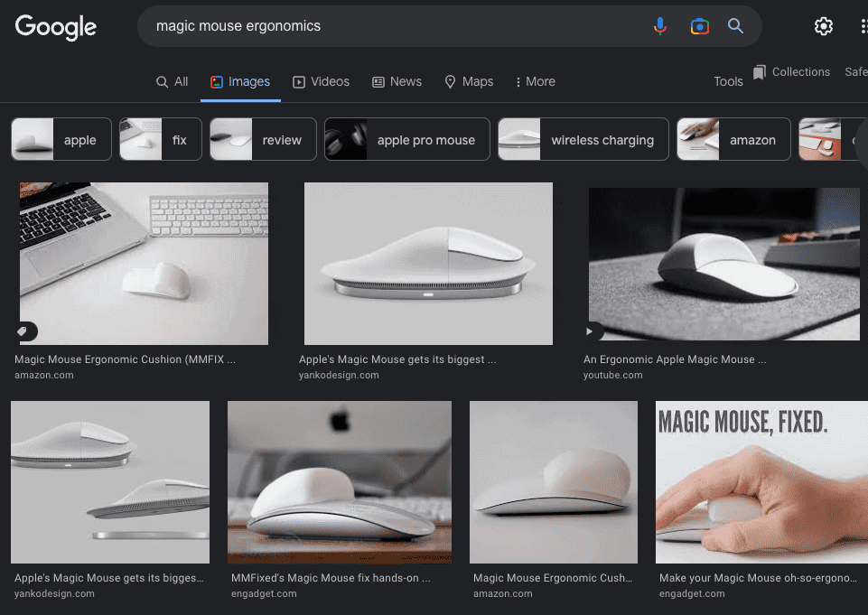The width and height of the screenshot is (868, 615).
Task: Open the Tools options
Action: point(728,82)
